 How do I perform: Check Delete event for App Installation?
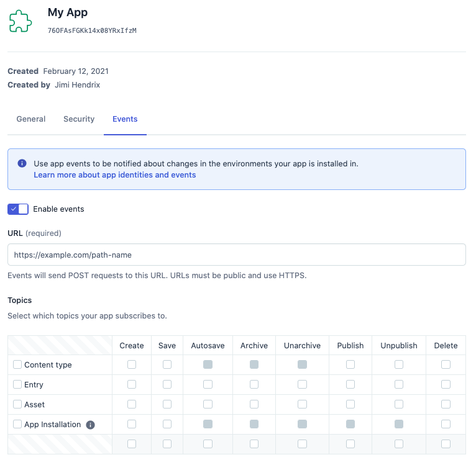tap(446, 425)
